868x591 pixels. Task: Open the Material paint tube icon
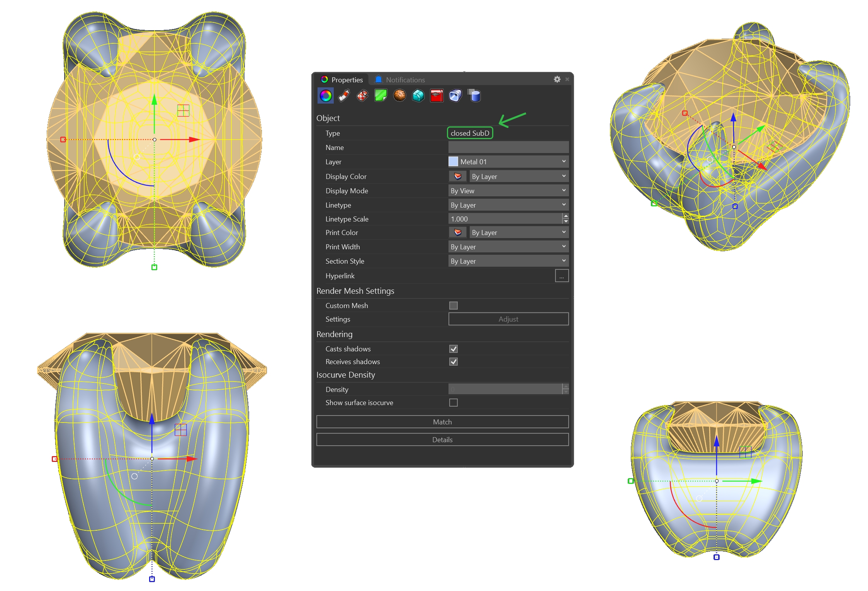[344, 95]
